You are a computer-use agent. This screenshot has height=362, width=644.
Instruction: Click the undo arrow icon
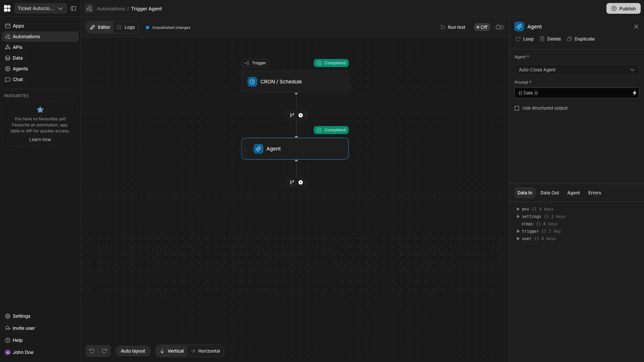point(92,351)
